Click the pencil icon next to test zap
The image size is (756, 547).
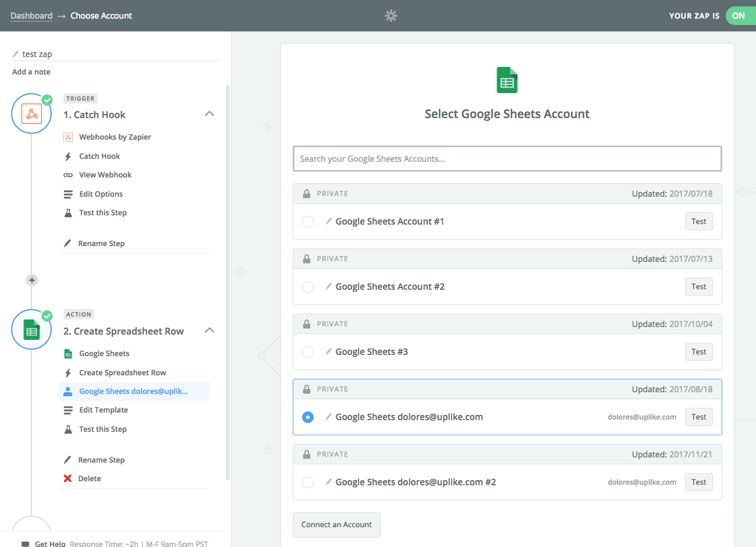point(16,54)
